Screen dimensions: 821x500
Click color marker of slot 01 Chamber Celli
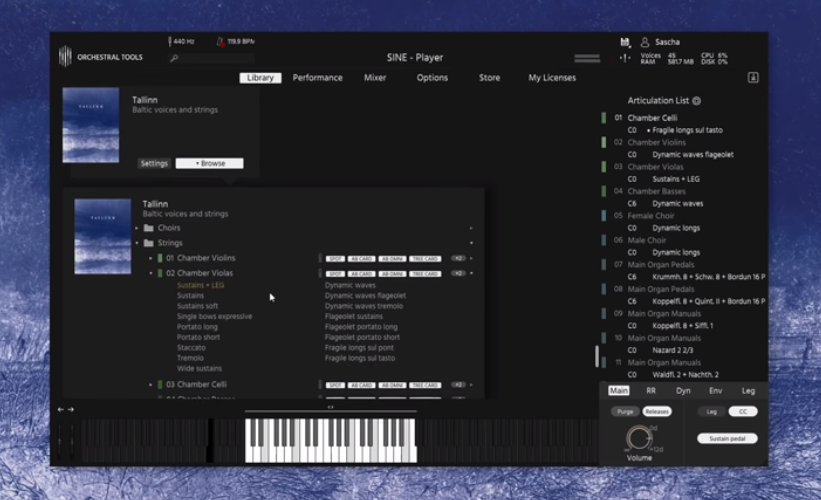click(x=604, y=118)
